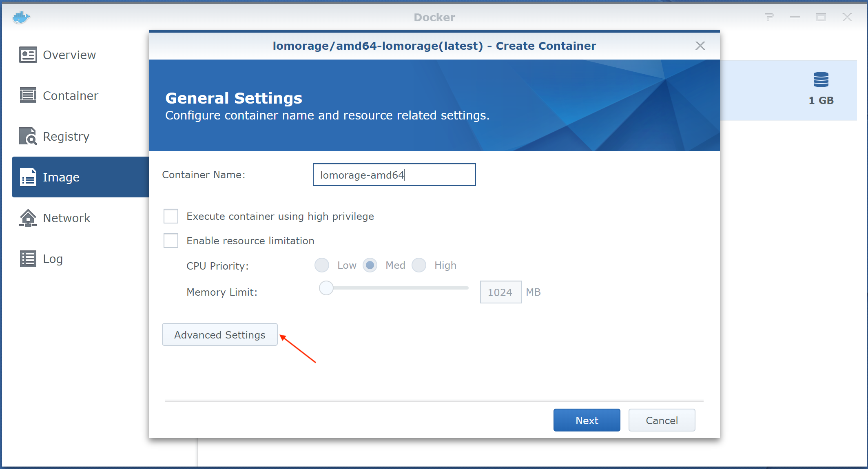Image resolution: width=868 pixels, height=469 pixels.
Task: Open the Docker help question mark
Action: pyautogui.click(x=769, y=17)
